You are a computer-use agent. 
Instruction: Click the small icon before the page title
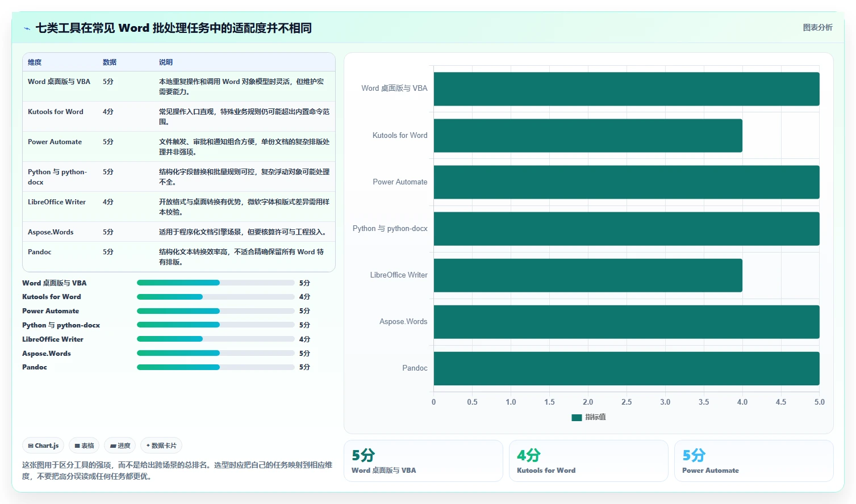[27, 28]
